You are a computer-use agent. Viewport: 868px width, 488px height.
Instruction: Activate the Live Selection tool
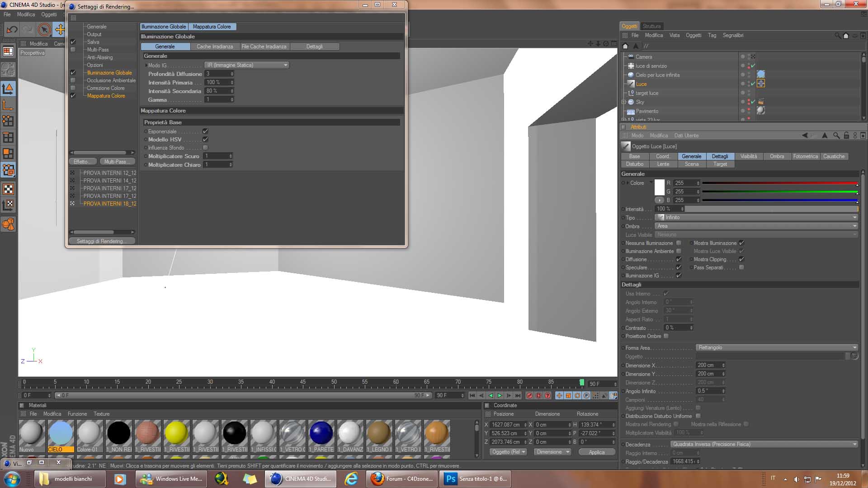[x=44, y=30]
